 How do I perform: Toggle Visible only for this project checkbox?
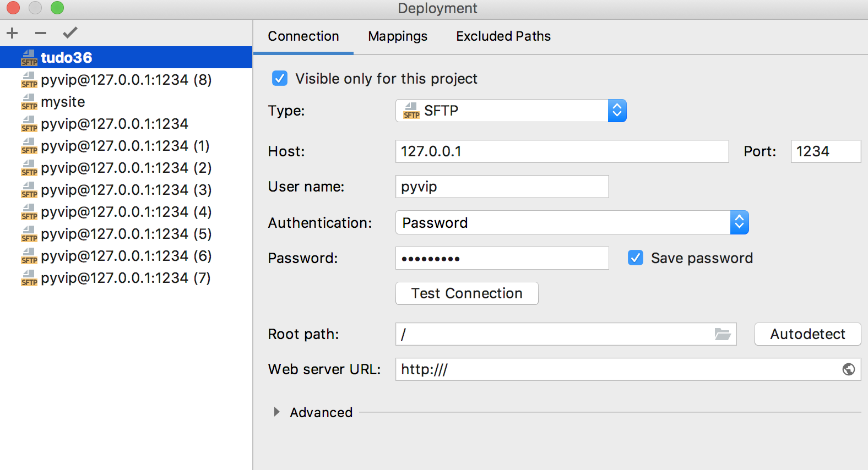(280, 78)
